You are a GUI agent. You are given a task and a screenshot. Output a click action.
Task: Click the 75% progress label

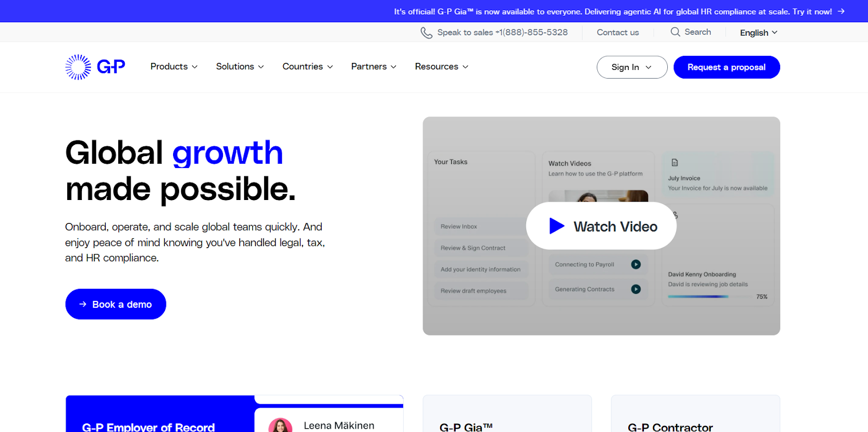[x=762, y=296]
